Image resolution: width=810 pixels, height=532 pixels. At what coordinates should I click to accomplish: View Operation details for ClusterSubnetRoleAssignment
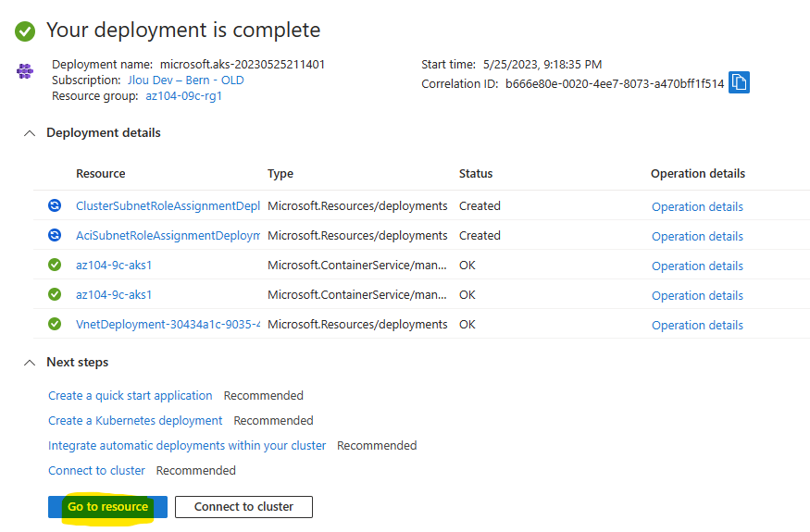(x=697, y=206)
